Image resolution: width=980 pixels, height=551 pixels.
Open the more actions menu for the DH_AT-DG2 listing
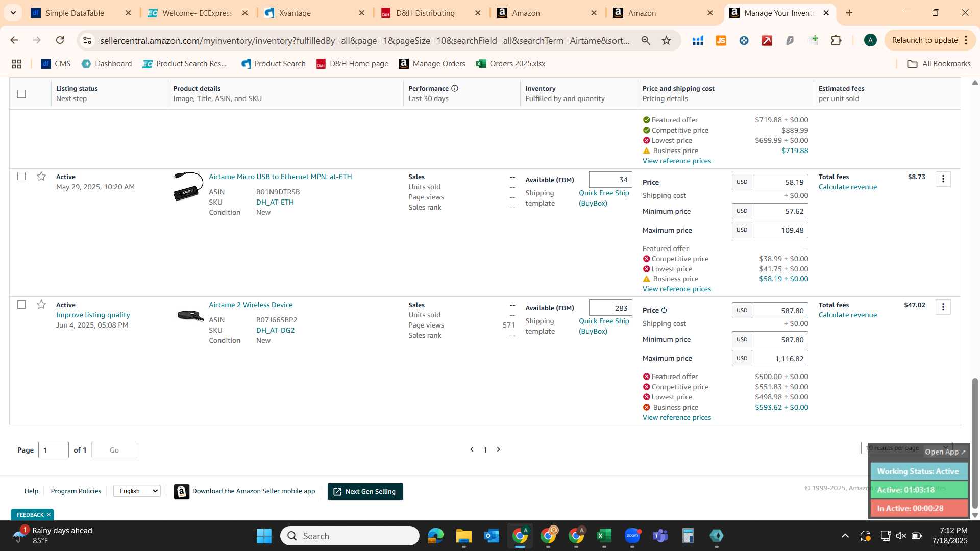[x=943, y=307]
